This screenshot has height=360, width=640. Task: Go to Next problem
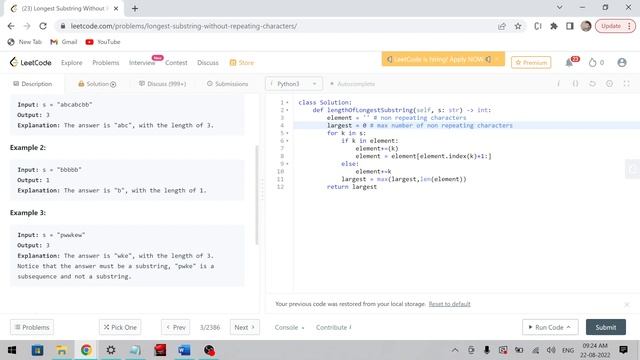pos(244,327)
